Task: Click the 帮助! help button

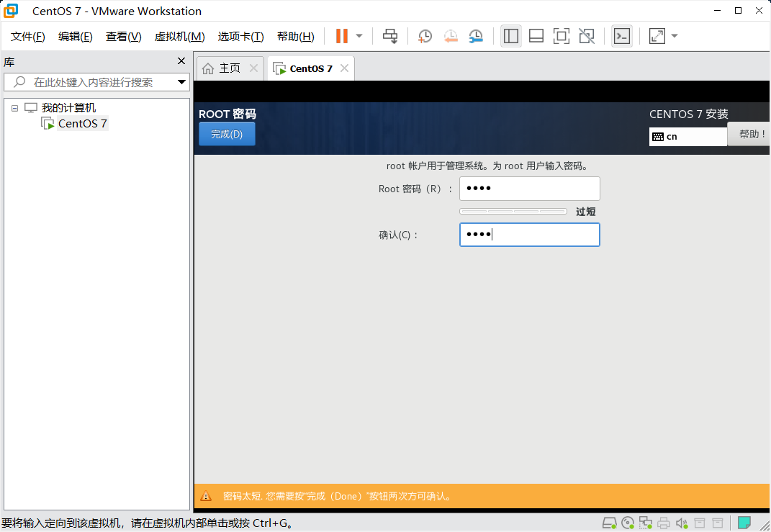Action: [x=749, y=134]
